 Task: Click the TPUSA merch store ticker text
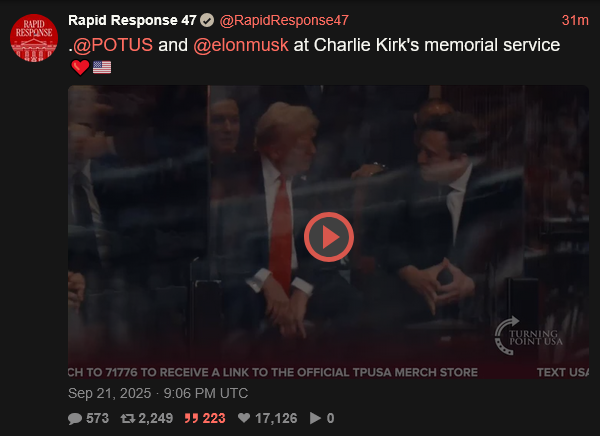(273, 372)
